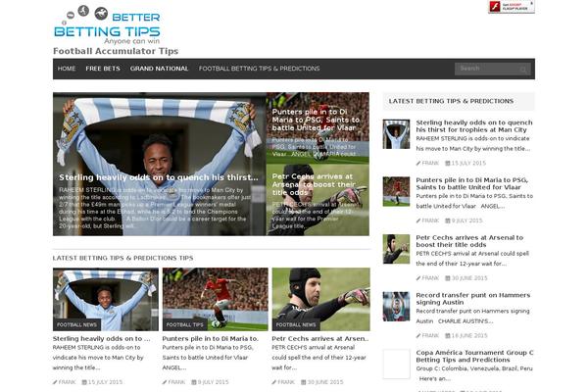
Task: Click the Di Maria thumbnail in the sidebar
Action: pos(396,191)
